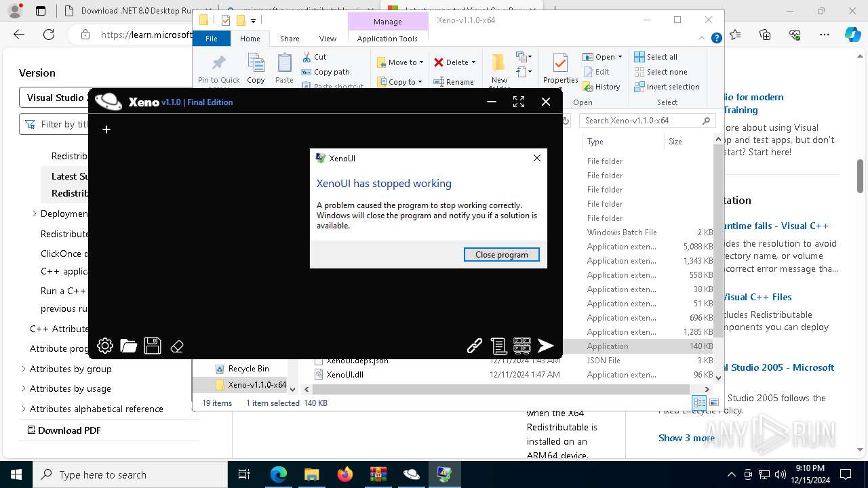This screenshot has height=488, width=868.
Task: Click File Explorer help question mark icon
Action: pos(716,39)
